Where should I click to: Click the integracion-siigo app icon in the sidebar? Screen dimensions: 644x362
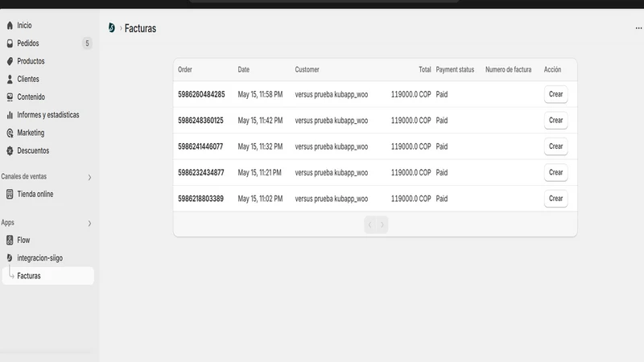pos(10,258)
